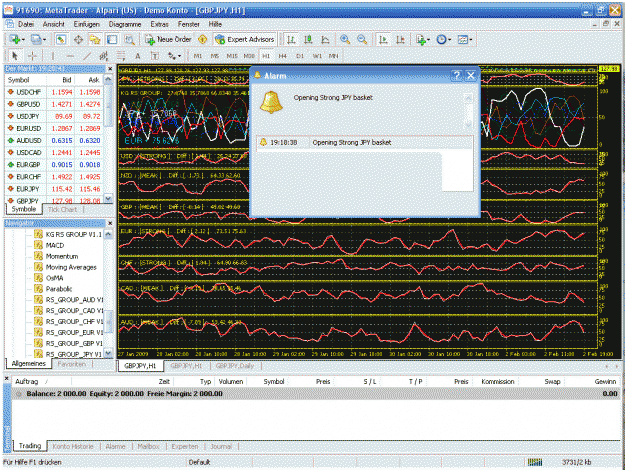
Task: Switch timeframe to M15
Action: [x=232, y=56]
